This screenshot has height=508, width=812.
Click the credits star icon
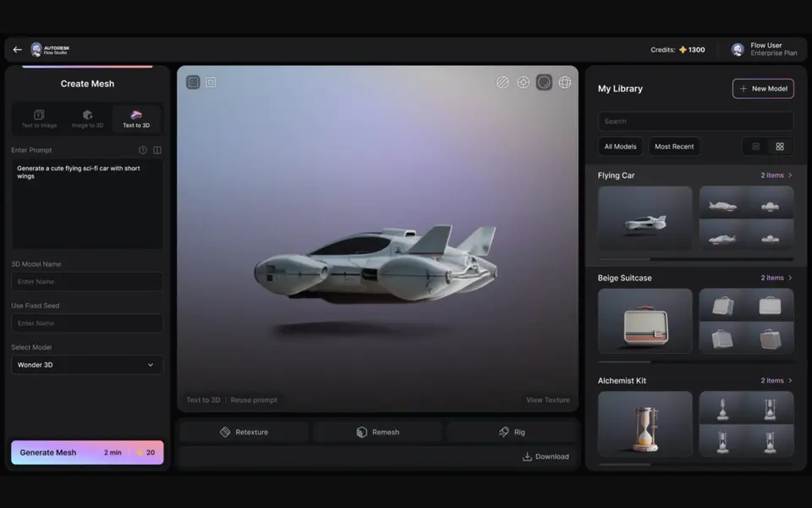(x=683, y=50)
